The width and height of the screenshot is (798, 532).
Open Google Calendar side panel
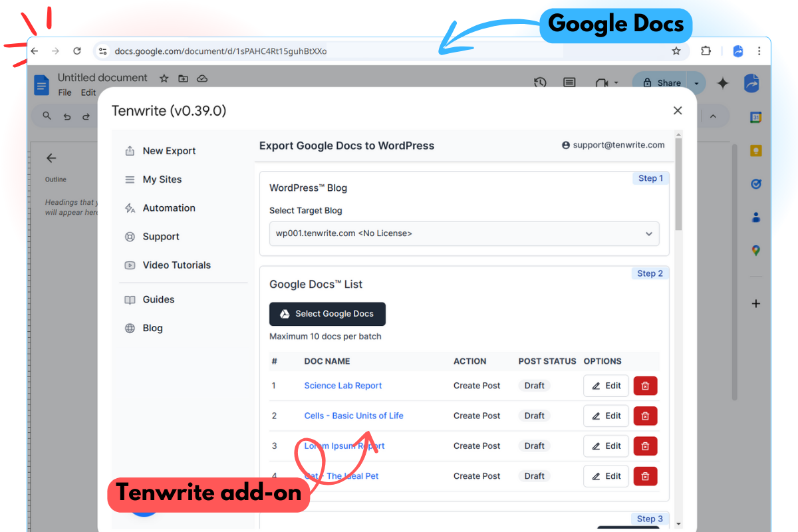755,118
